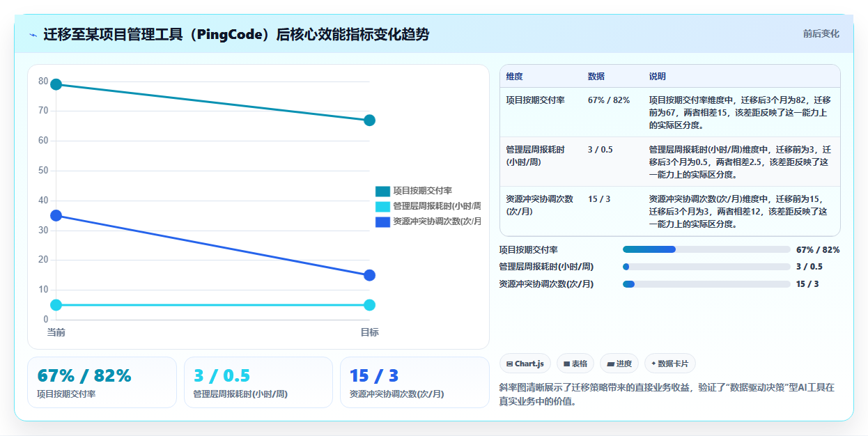
Task: Click the 管理层周报耗时 point above 当前
Action: coord(56,305)
